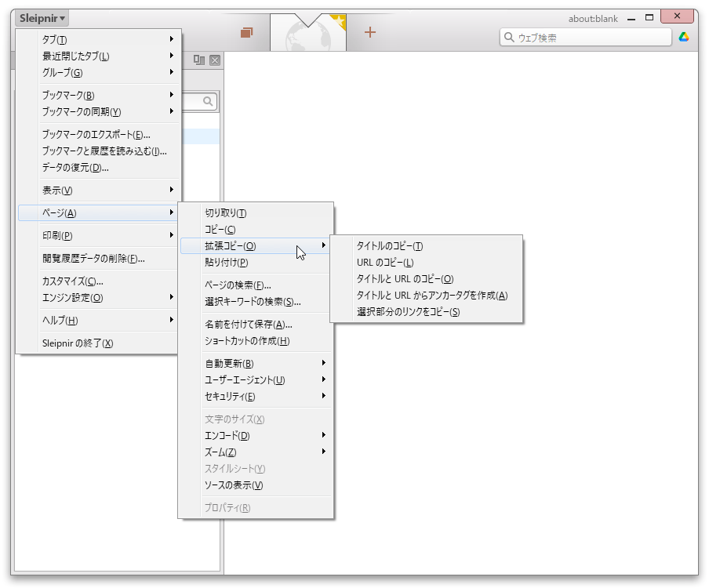Image resolution: width=709 pixels, height=588 pixels.
Task: Minimize the Sleipnir window
Action: [x=631, y=18]
